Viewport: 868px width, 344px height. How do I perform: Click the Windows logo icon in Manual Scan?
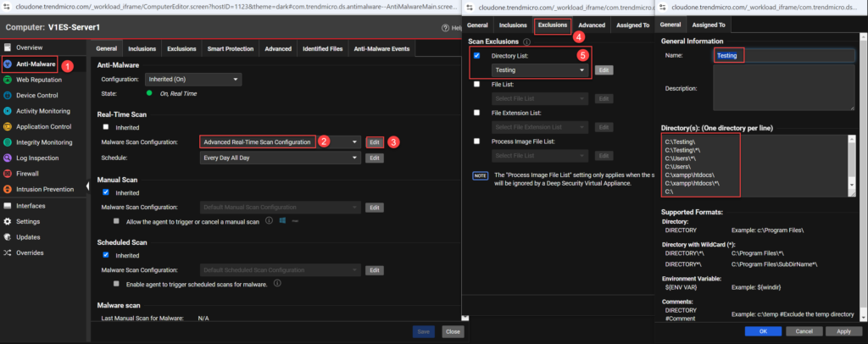coord(282,220)
